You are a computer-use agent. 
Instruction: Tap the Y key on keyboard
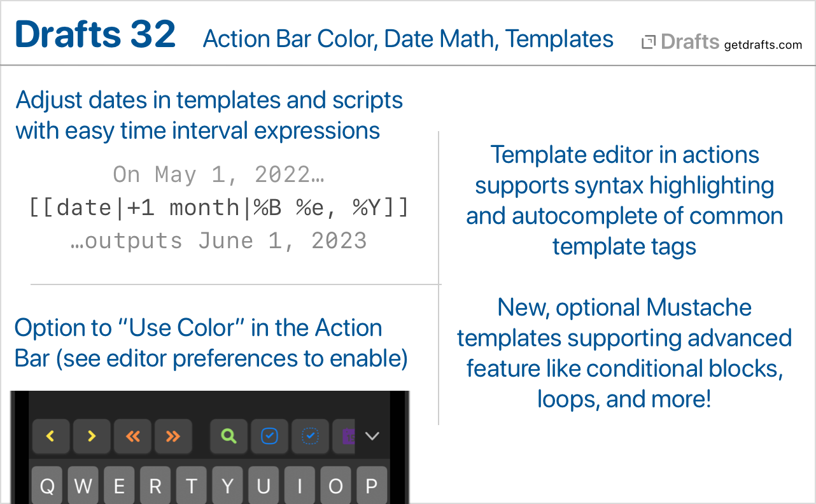[228, 486]
